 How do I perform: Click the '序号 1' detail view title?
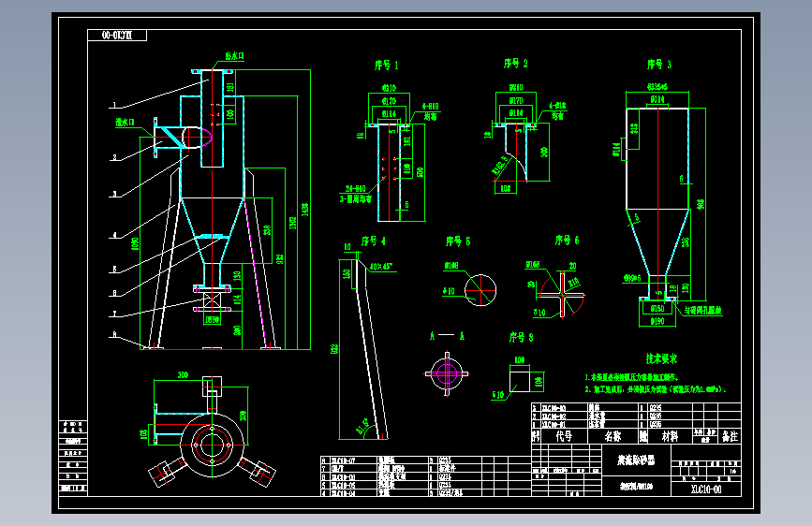(x=386, y=66)
